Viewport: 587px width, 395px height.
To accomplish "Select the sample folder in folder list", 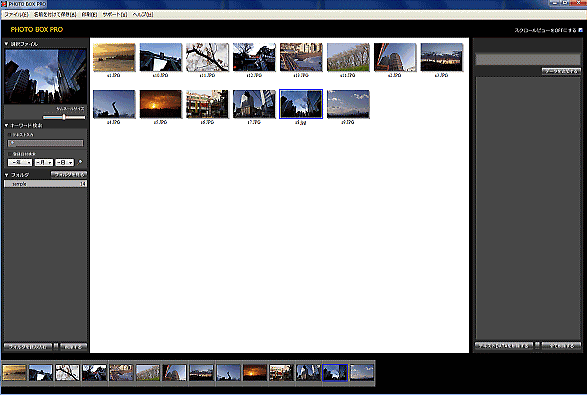I will coord(45,184).
